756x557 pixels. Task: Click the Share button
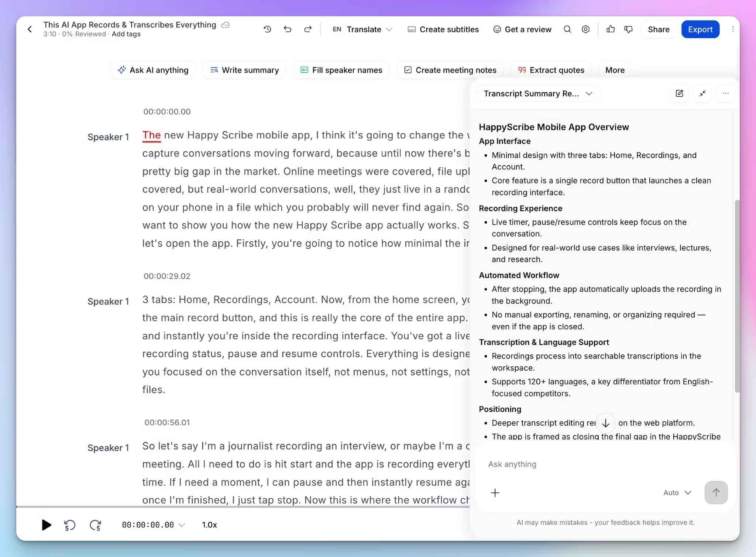pos(659,29)
